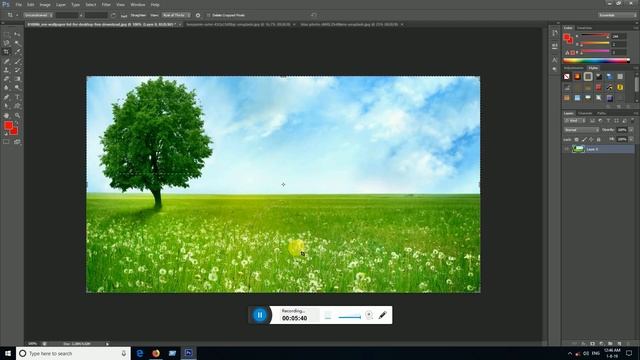Toggle Delete Cropped Pixels checkbox
Screen dimensions: 640x360
point(208,15)
